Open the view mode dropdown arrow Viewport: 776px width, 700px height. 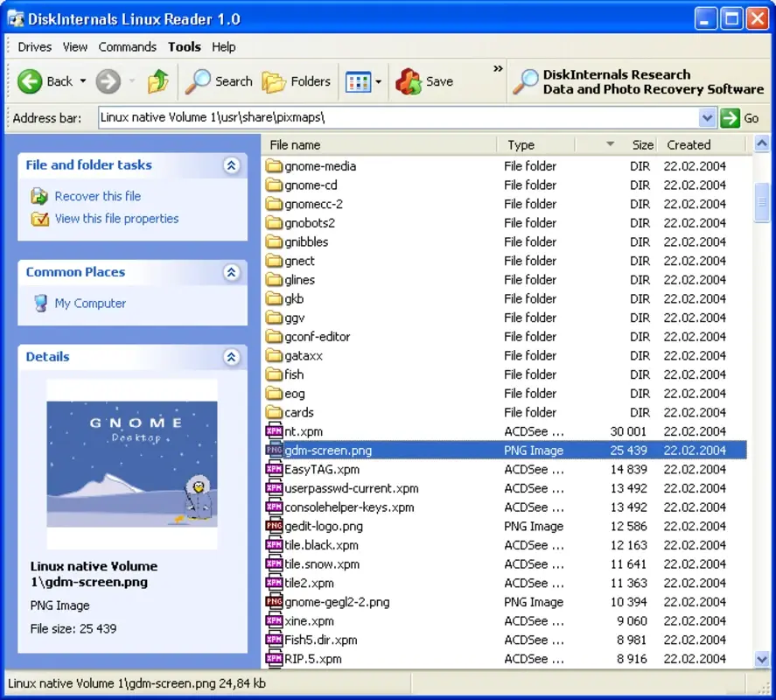click(x=377, y=80)
